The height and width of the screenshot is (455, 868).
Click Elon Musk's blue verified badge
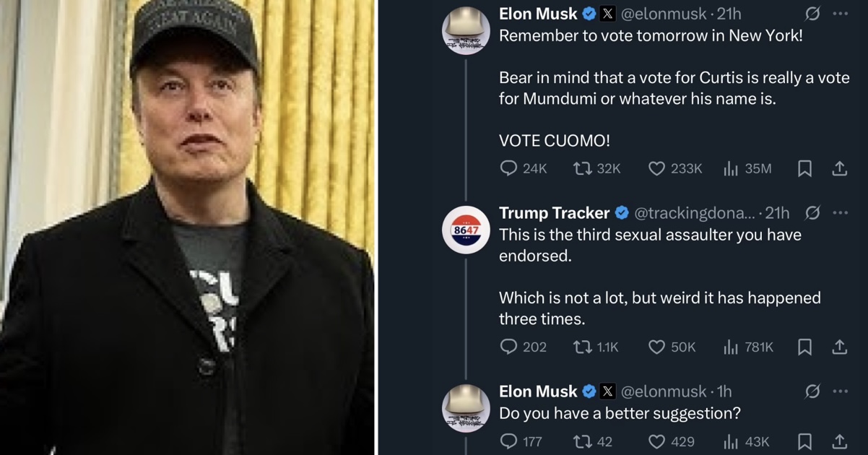click(x=588, y=13)
